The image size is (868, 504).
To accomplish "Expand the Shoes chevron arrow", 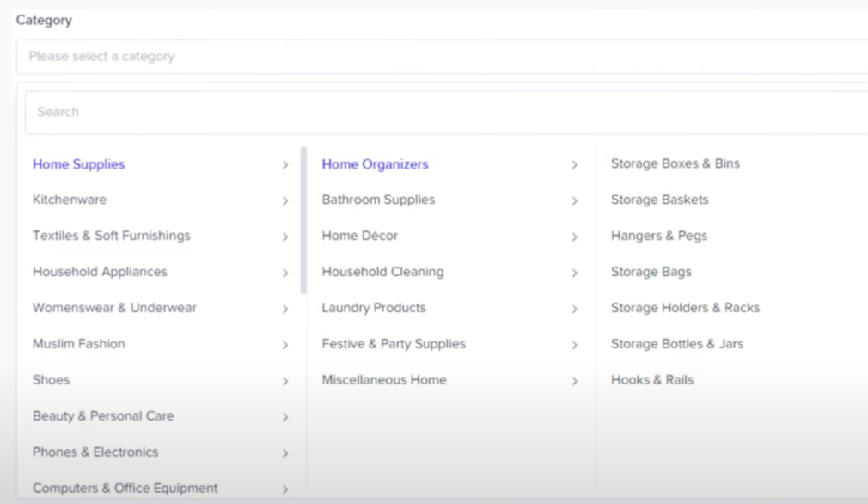I will (x=285, y=381).
